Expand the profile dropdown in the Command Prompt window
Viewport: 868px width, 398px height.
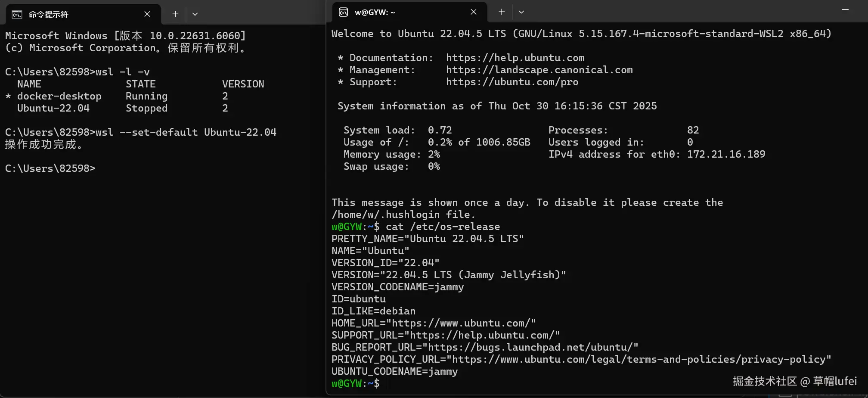click(195, 14)
